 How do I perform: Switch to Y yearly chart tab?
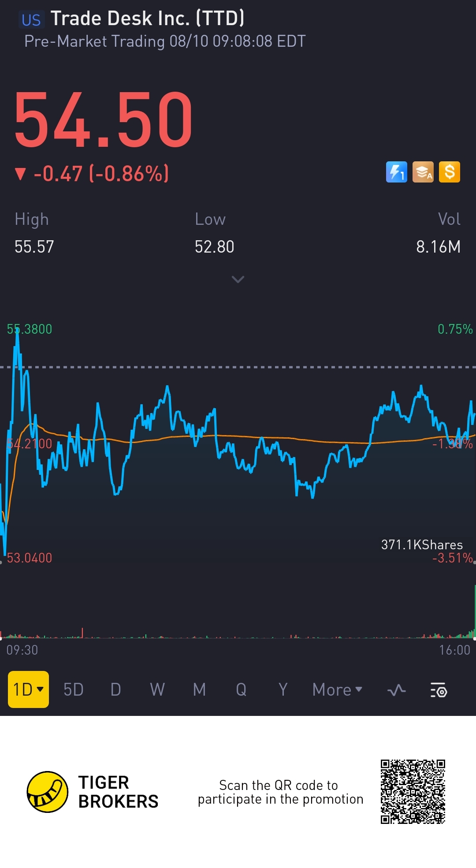[x=283, y=690]
